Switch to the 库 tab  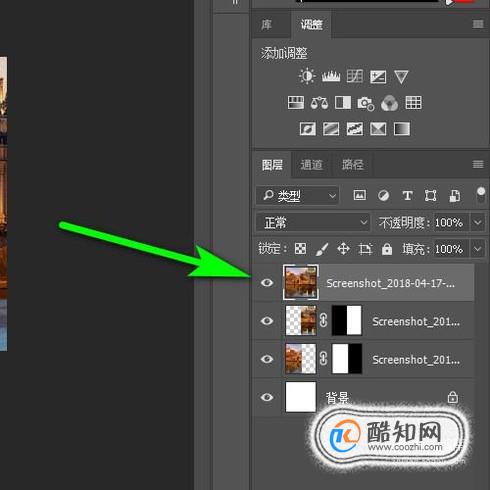(x=266, y=24)
